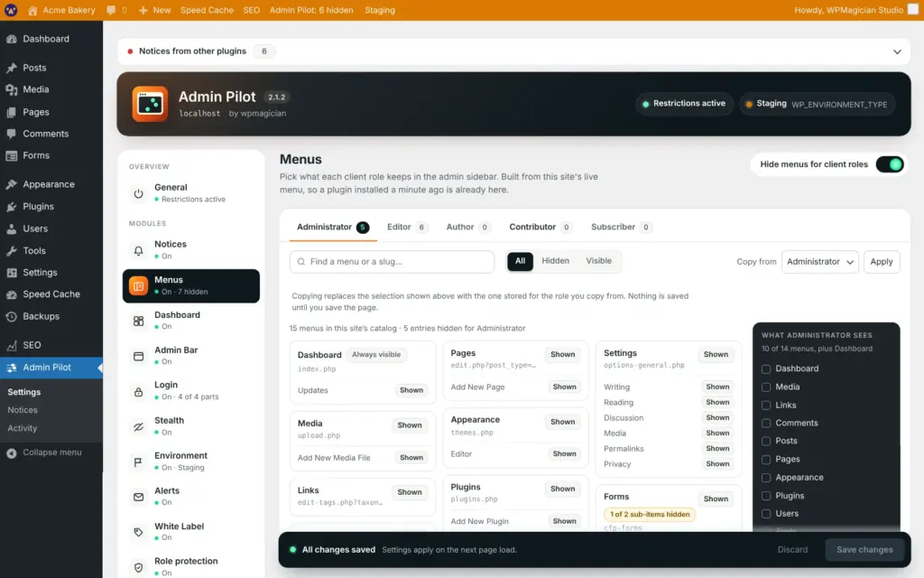Image resolution: width=924 pixels, height=578 pixels.
Task: Click the Tools wrench icon
Action: [11, 251]
